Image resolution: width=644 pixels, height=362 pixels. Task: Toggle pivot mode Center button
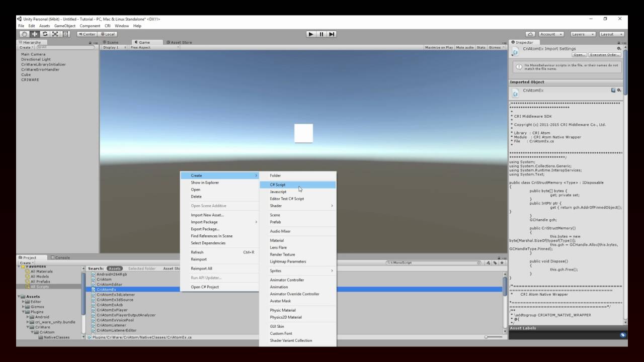[x=87, y=34]
